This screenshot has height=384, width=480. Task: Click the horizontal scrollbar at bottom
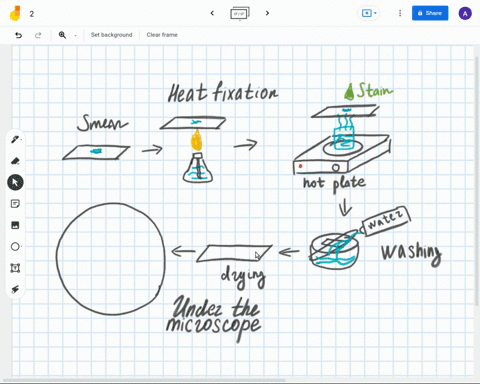tap(143, 380)
